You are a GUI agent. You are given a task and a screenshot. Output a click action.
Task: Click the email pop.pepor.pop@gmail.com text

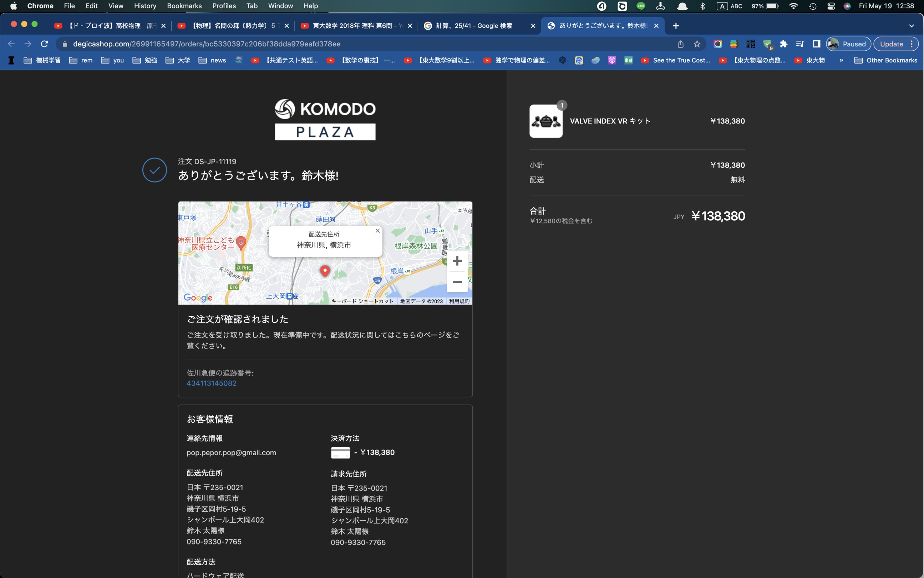[x=231, y=453]
